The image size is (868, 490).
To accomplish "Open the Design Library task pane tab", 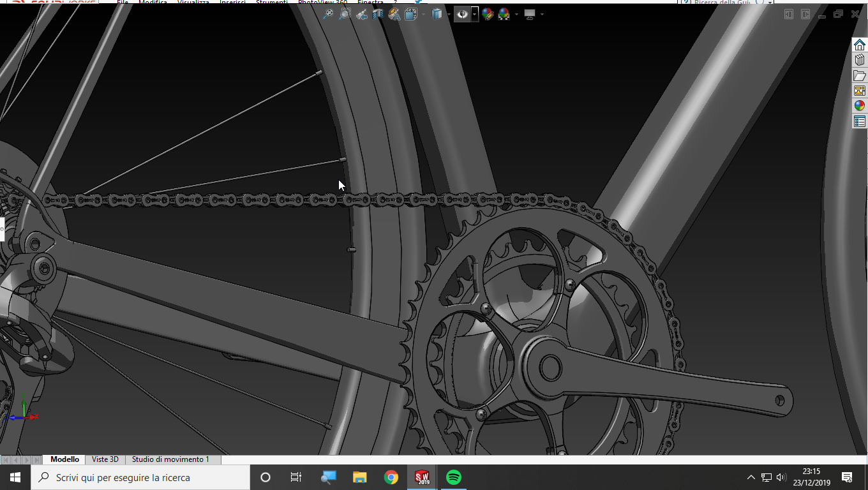I will click(860, 60).
